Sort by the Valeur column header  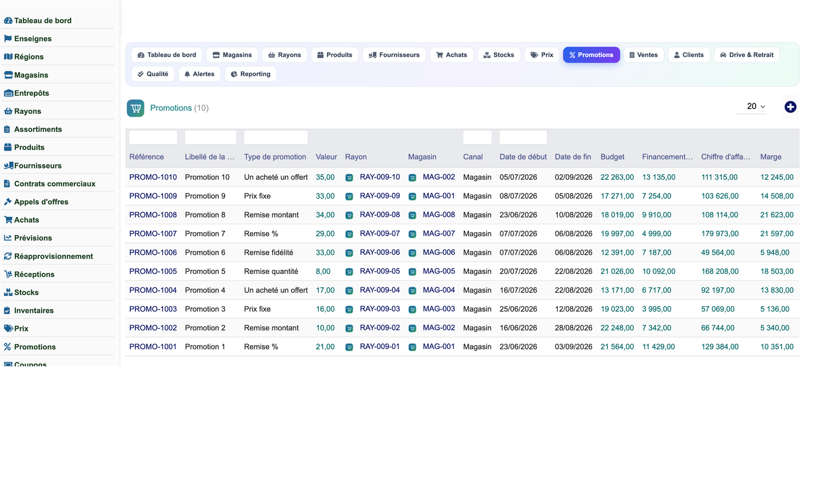[x=326, y=157]
